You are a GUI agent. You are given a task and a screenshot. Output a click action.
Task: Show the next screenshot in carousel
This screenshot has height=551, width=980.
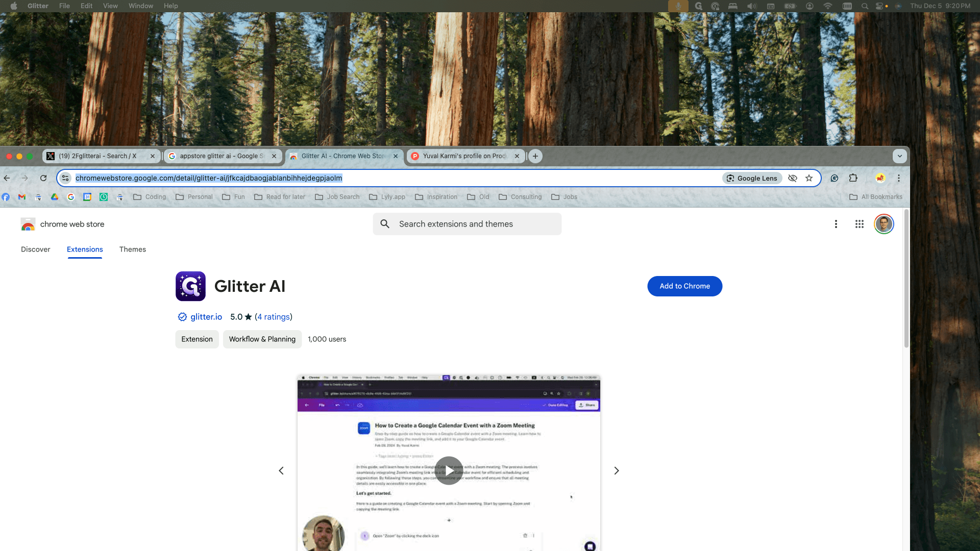point(616,470)
